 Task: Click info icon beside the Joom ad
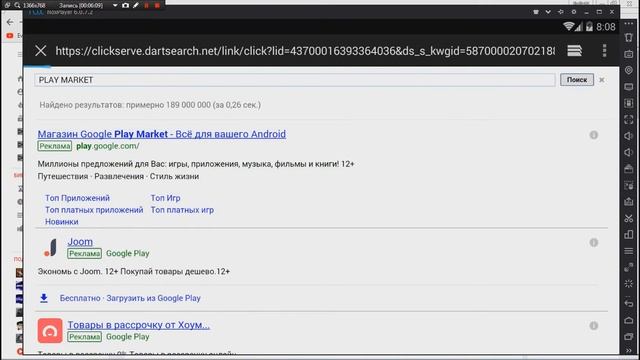coord(594,242)
